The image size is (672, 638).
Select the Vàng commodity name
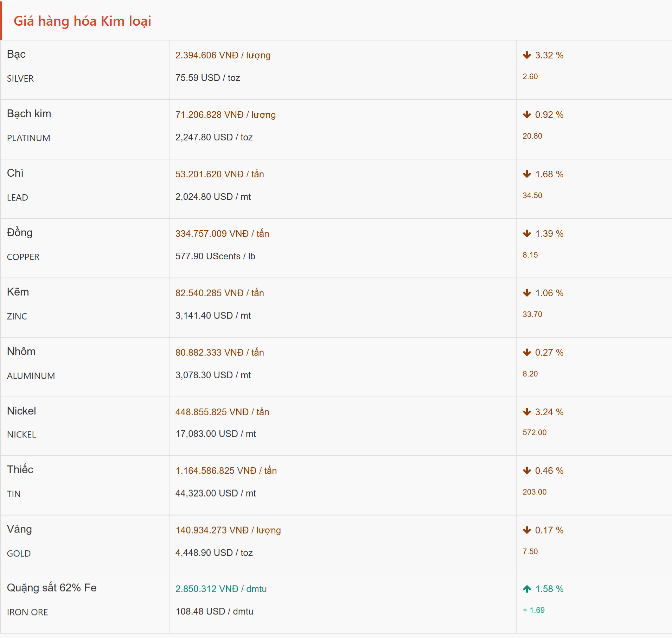coord(19,529)
